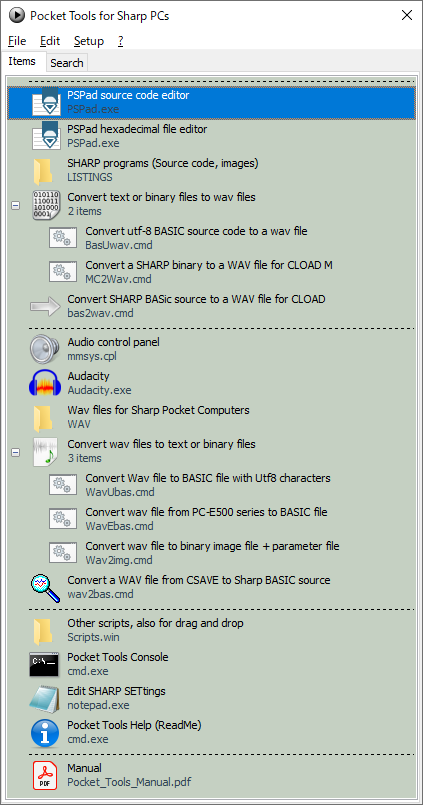Open the question mark help menu
Viewport: 423px width, 805px height.
click(120, 41)
